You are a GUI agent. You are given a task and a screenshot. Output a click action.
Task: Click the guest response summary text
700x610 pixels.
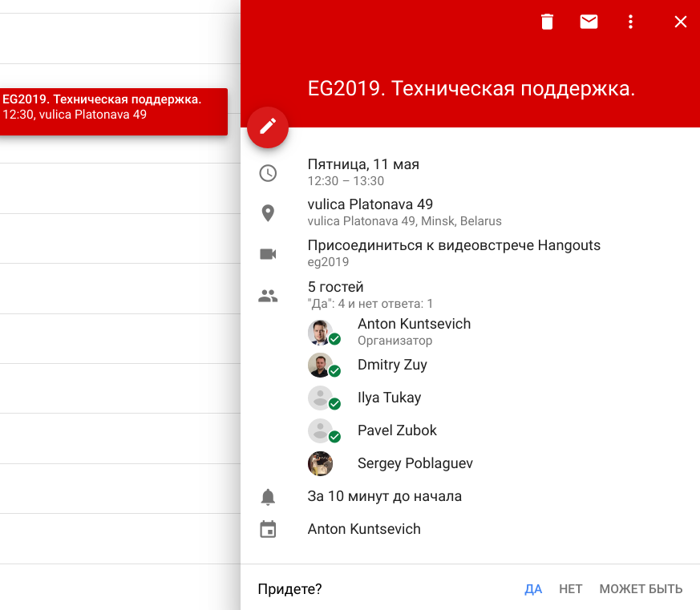[370, 304]
